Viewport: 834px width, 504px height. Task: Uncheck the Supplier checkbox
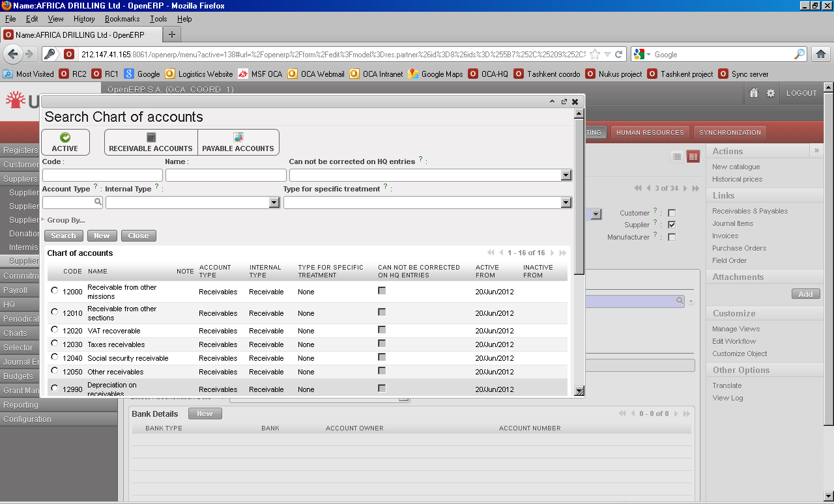point(672,225)
